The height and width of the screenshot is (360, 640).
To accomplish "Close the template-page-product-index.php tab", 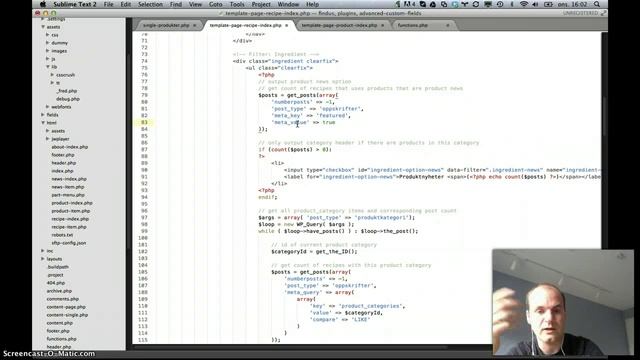I will (382, 25).
